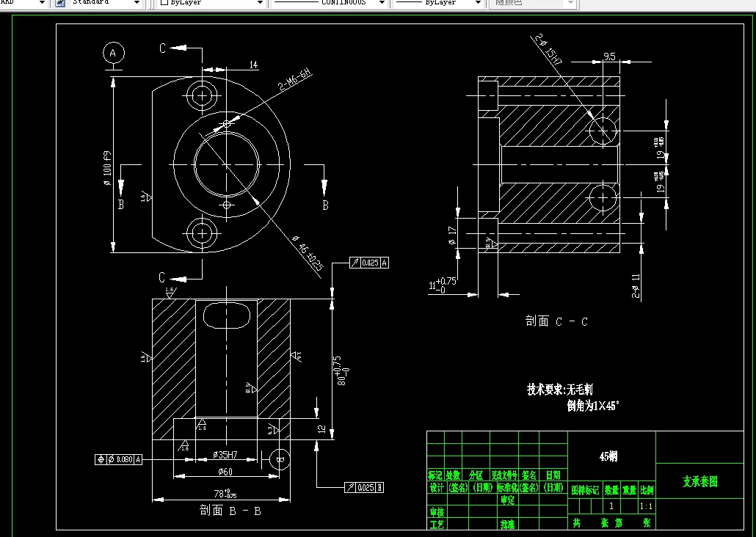Click the 45钢 material text

tap(608, 456)
